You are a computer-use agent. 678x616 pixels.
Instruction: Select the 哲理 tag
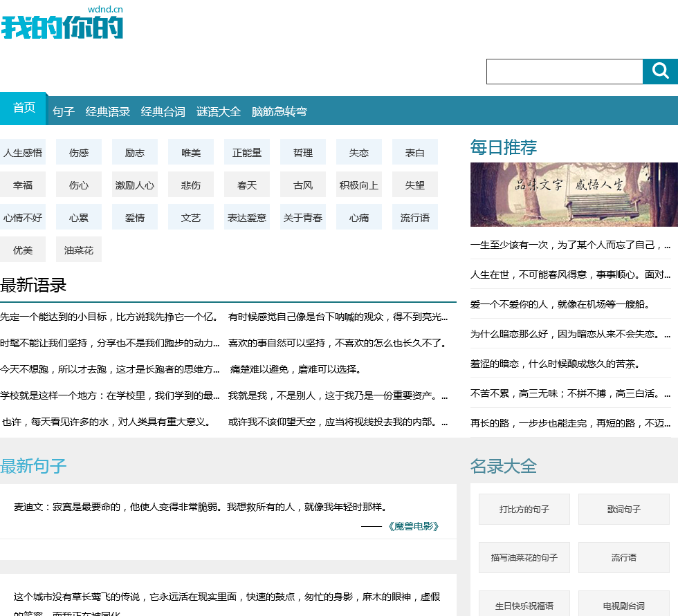pyautogui.click(x=303, y=153)
